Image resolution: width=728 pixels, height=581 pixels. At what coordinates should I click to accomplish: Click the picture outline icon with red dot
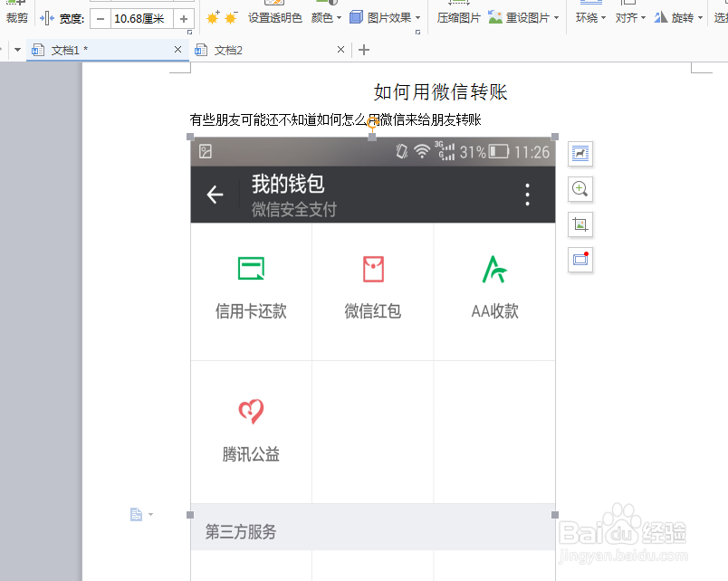tap(580, 260)
